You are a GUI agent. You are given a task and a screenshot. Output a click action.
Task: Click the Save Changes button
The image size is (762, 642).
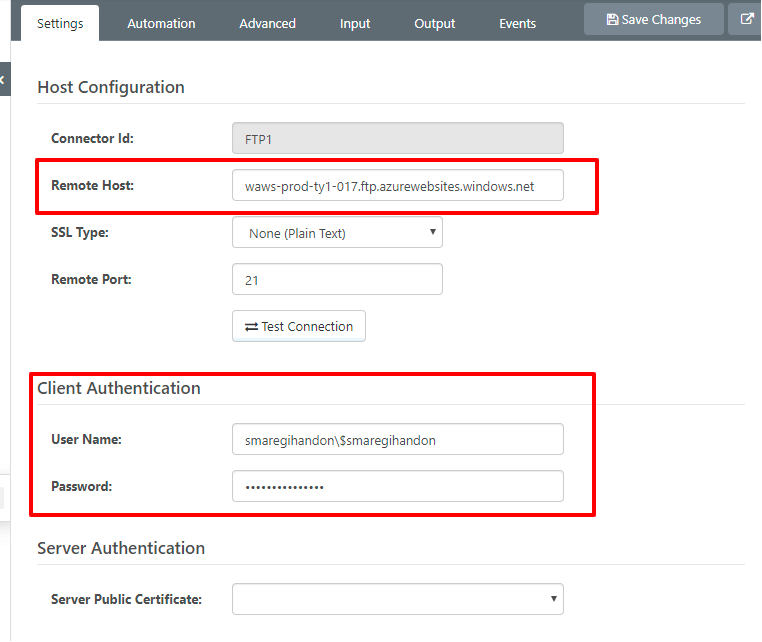(x=653, y=19)
